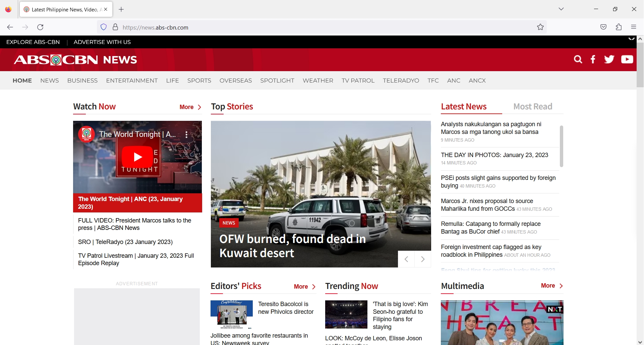Click the Firefox extensions puzzle icon
Screen dimensions: 644x345
click(619, 27)
